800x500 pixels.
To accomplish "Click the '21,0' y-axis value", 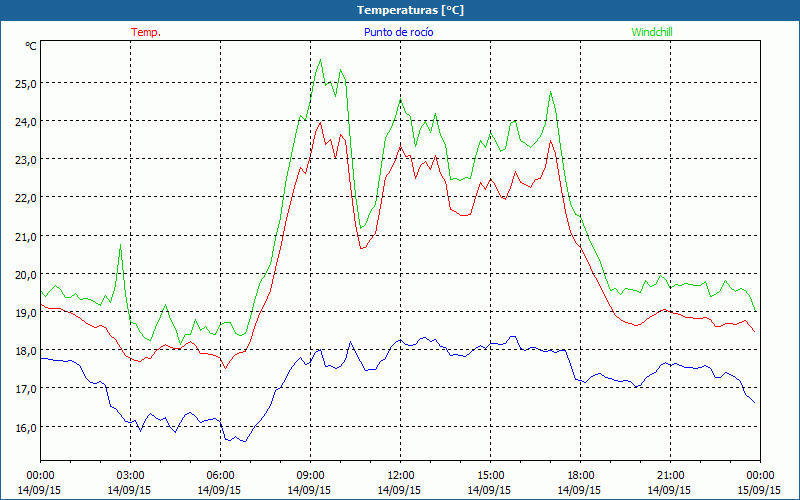I will click(26, 236).
